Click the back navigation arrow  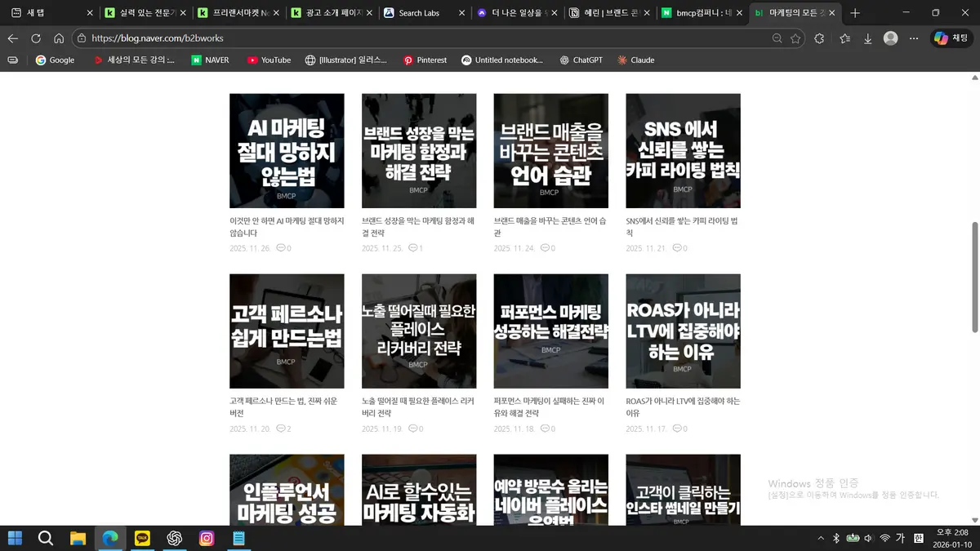click(12, 38)
